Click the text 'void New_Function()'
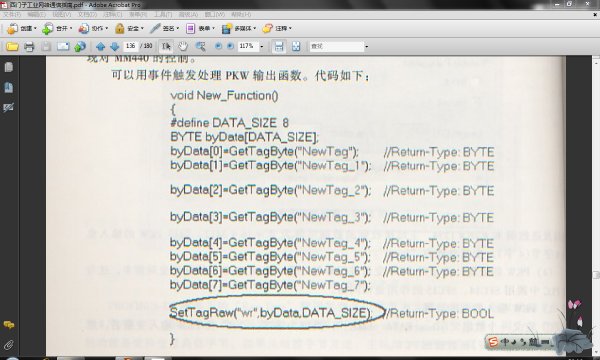The width and height of the screenshot is (600, 360). [224, 96]
